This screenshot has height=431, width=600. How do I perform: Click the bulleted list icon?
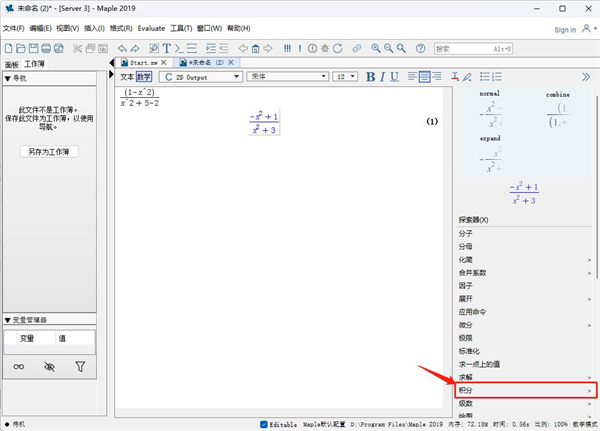point(485,76)
